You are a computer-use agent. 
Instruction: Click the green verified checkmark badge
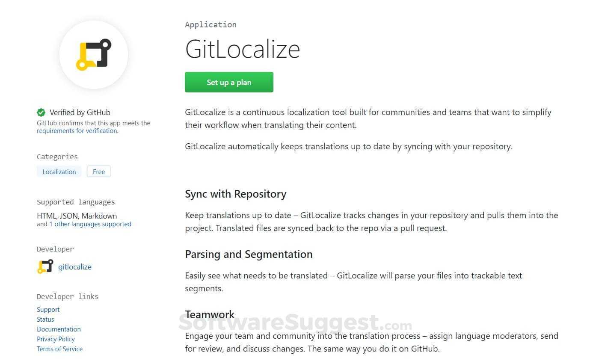click(41, 112)
